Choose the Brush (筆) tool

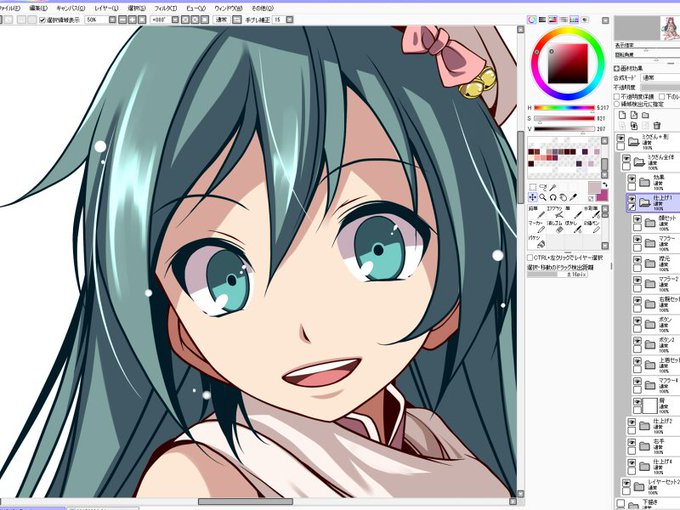(572, 212)
